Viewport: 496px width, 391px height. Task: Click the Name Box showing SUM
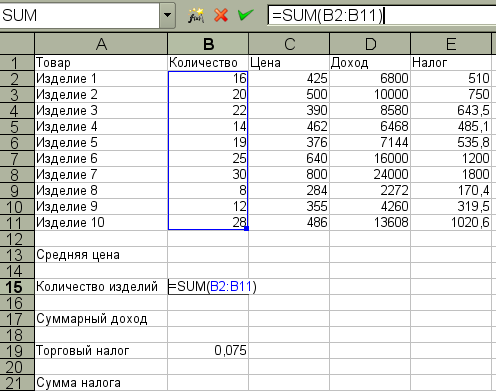click(x=80, y=15)
